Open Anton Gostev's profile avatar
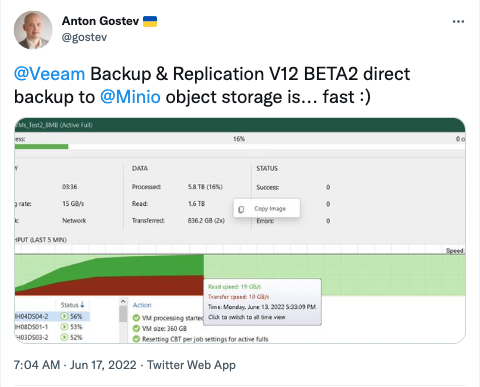 tap(33, 30)
